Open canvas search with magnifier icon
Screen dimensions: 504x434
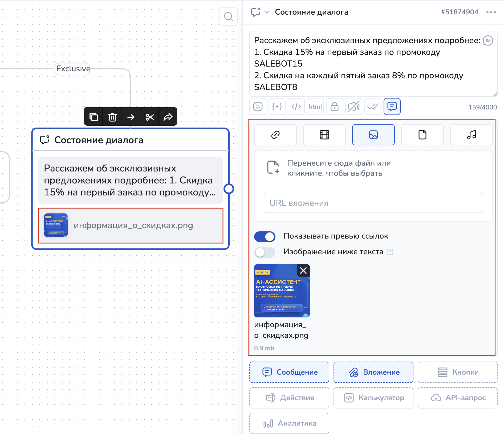click(x=228, y=17)
